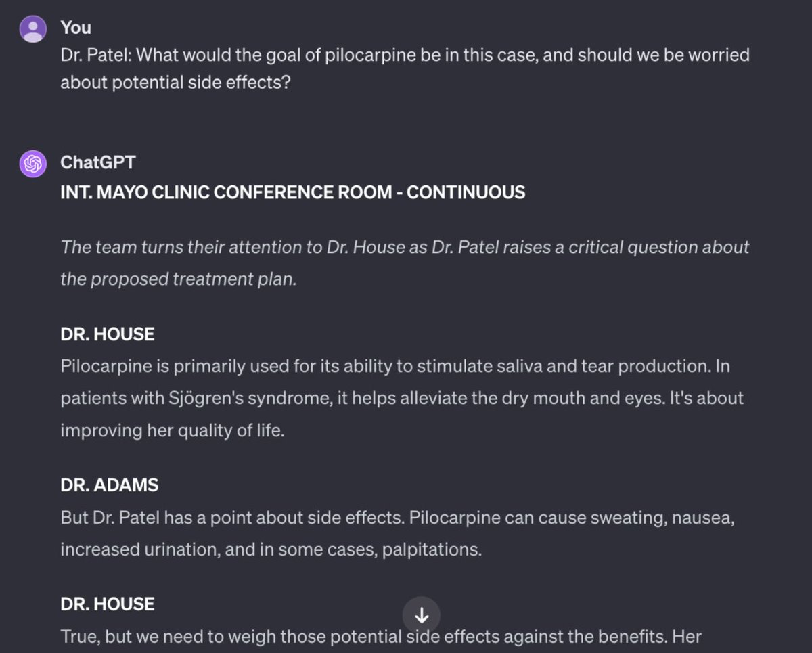Screen dimensions: 812x653
Task: Click the scroll-to-bottom down arrow button
Action: [422, 615]
